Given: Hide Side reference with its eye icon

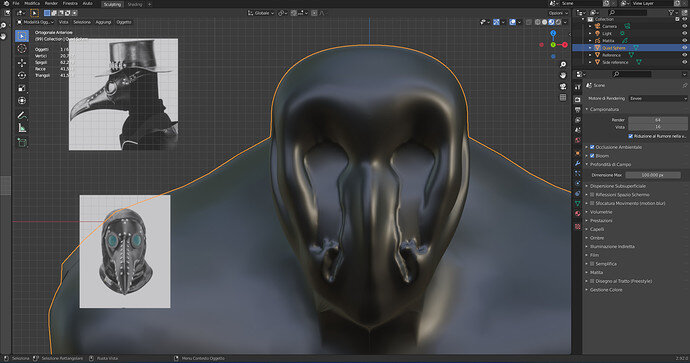Looking at the screenshot, I should 684,62.
